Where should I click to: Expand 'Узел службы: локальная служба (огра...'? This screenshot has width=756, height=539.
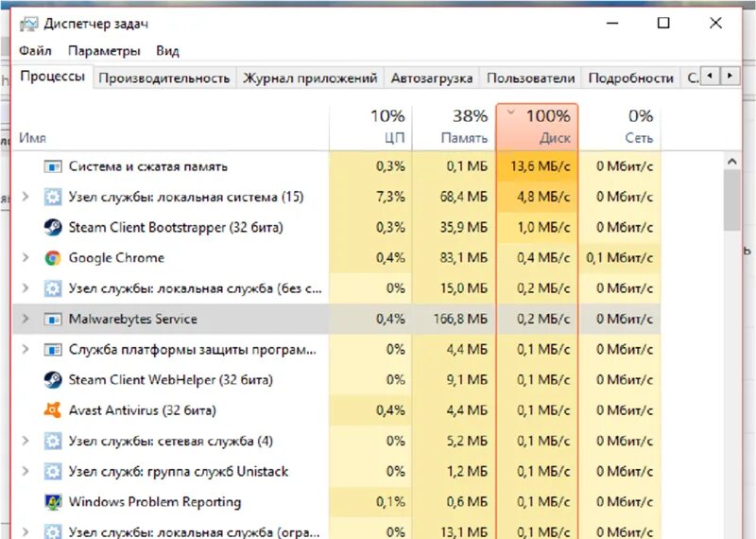click(x=26, y=531)
